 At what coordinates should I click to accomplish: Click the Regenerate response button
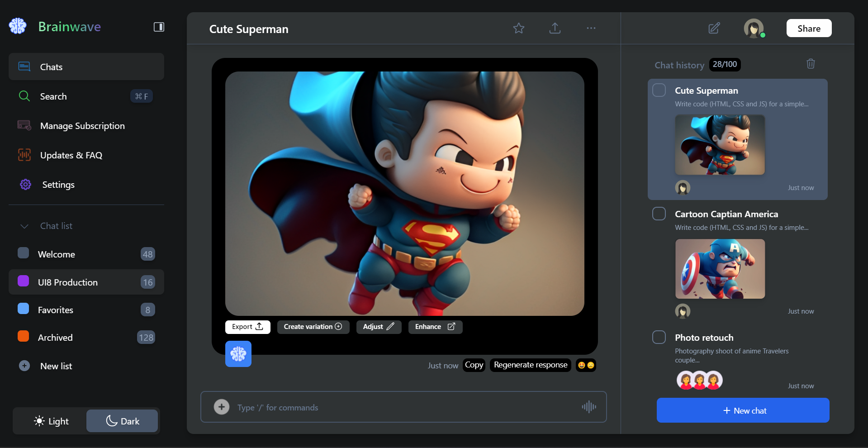[530, 365]
